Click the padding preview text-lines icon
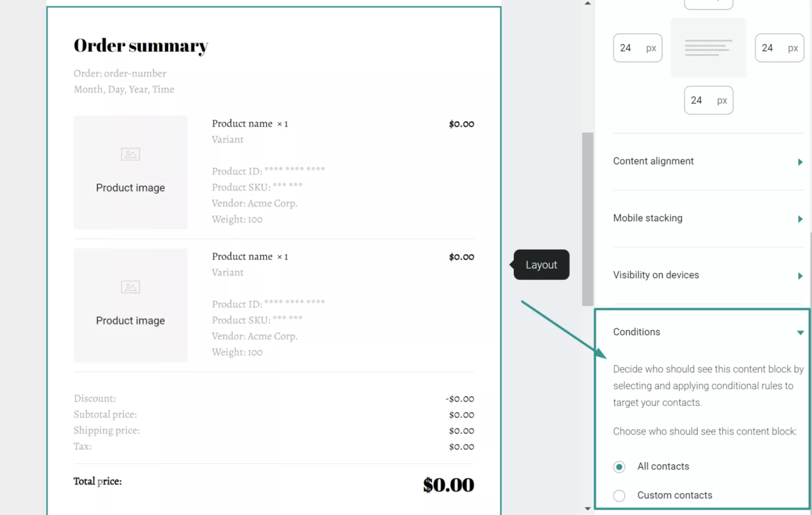 coord(708,48)
